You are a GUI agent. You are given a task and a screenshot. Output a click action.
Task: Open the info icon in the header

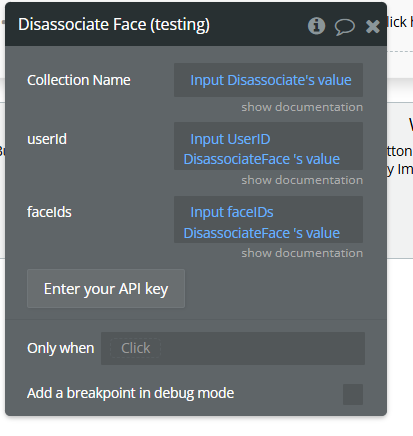point(316,26)
